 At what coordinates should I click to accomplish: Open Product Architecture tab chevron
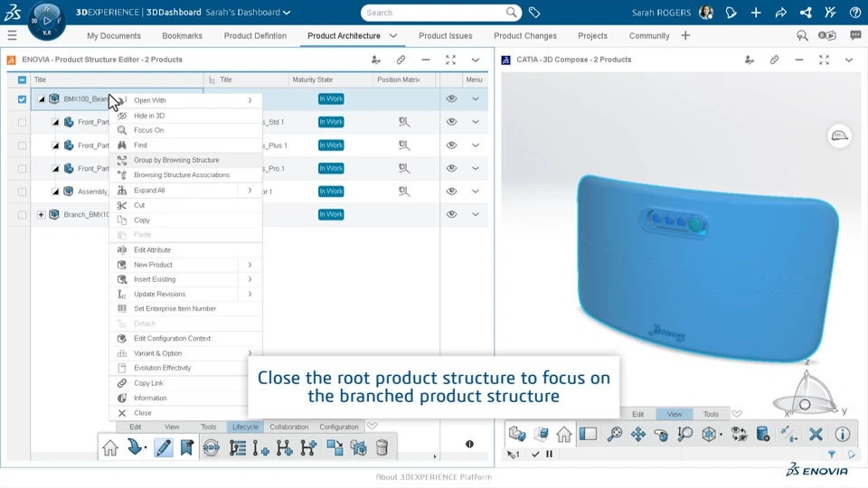(393, 35)
